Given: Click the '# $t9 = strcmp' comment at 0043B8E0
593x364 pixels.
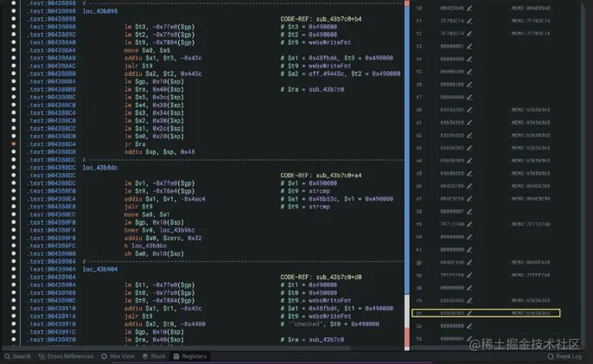Looking at the screenshot, I should (x=305, y=191).
